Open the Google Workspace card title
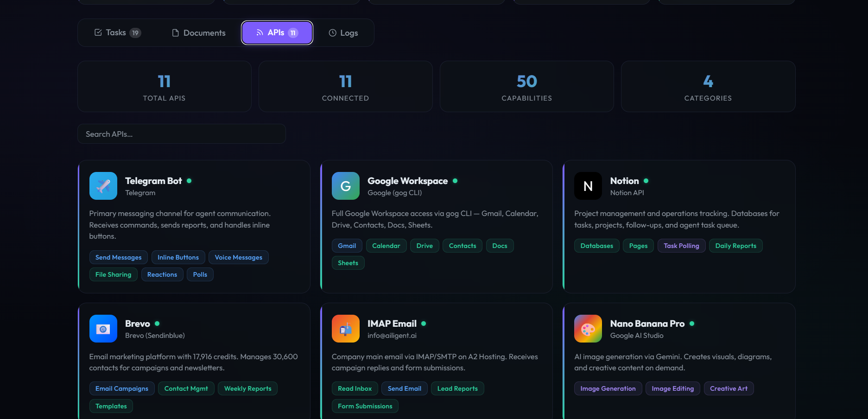 [x=408, y=181]
